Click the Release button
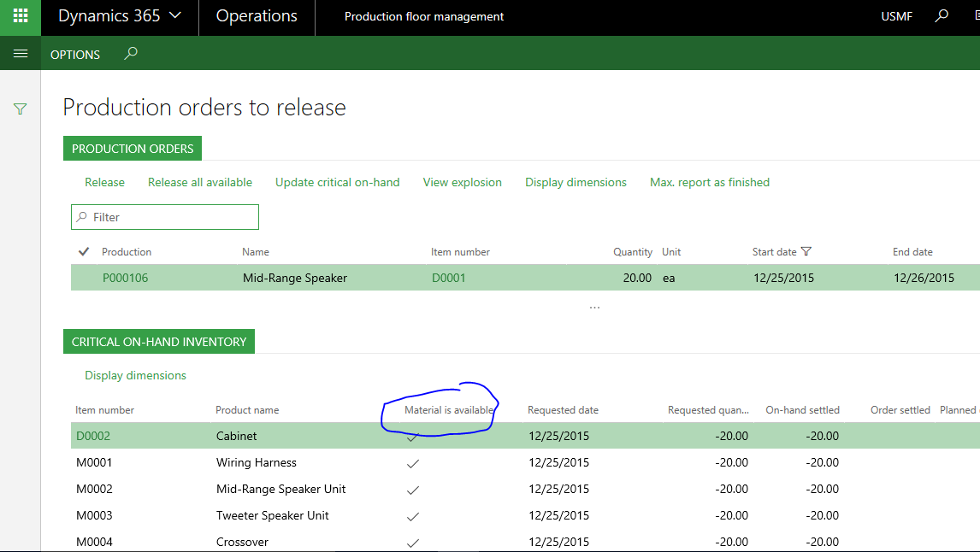Viewport: 980px width, 552px height. tap(104, 182)
